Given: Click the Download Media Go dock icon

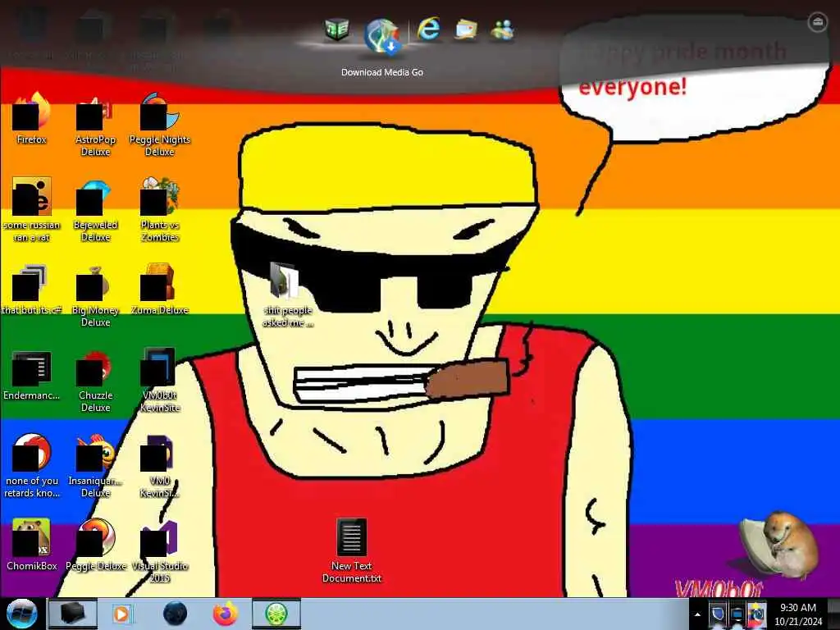Looking at the screenshot, I should tap(382, 35).
